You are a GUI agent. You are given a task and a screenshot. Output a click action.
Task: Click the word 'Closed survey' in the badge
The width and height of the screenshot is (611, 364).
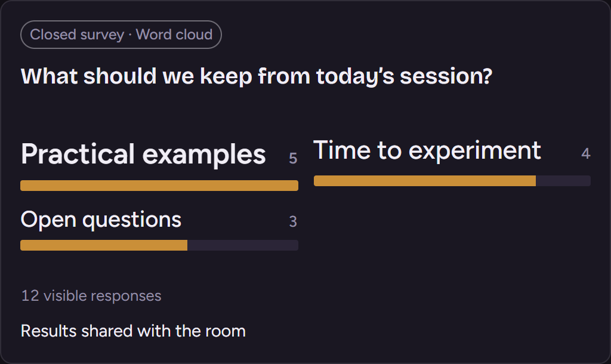click(77, 35)
